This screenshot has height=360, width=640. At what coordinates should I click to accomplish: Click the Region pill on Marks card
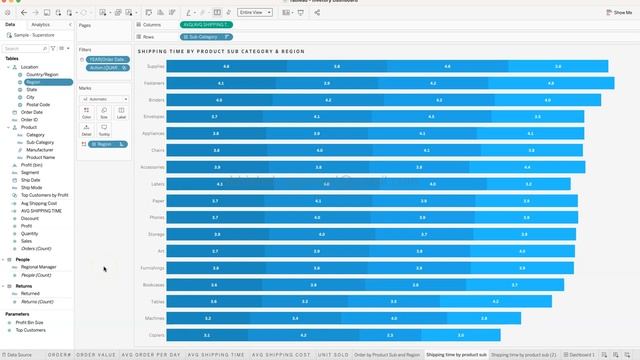[x=108, y=144]
